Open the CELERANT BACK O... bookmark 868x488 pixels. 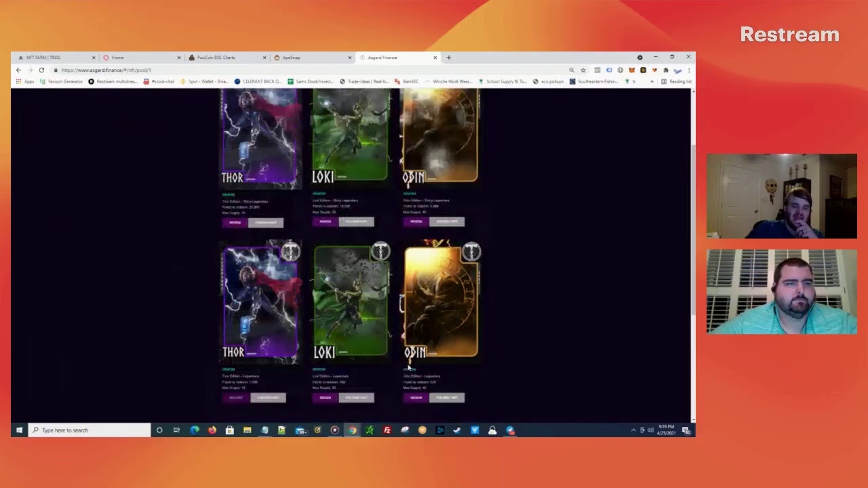(258, 81)
